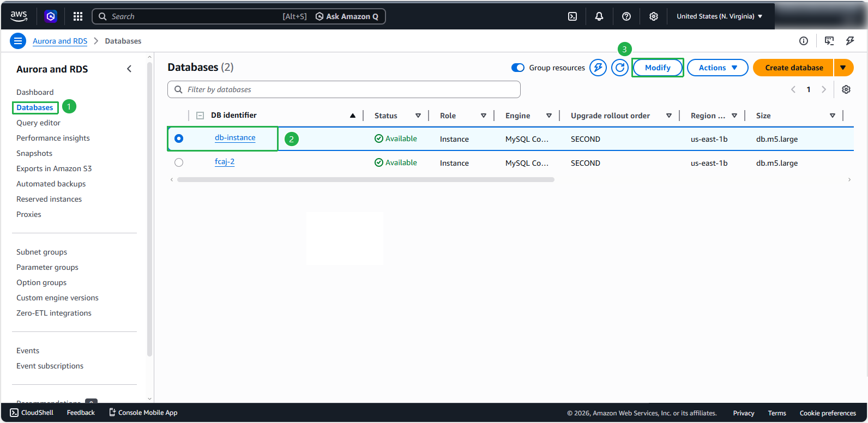Open Option groups

41,282
